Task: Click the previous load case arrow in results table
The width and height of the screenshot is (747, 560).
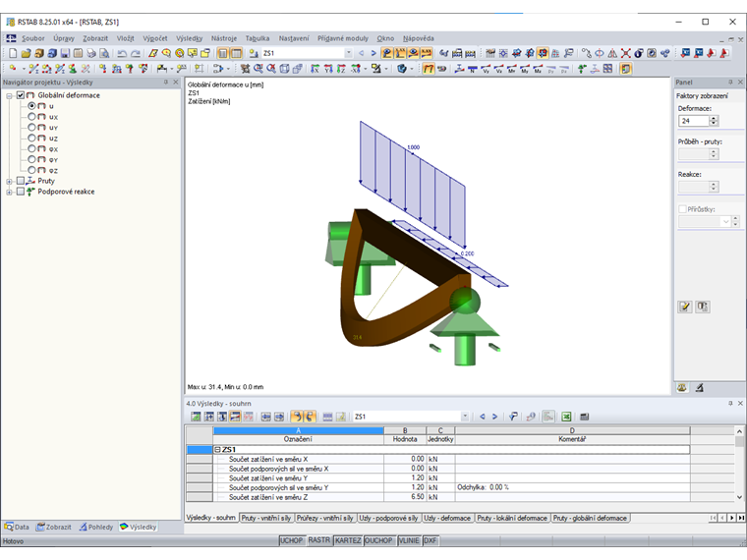Action: [483, 417]
